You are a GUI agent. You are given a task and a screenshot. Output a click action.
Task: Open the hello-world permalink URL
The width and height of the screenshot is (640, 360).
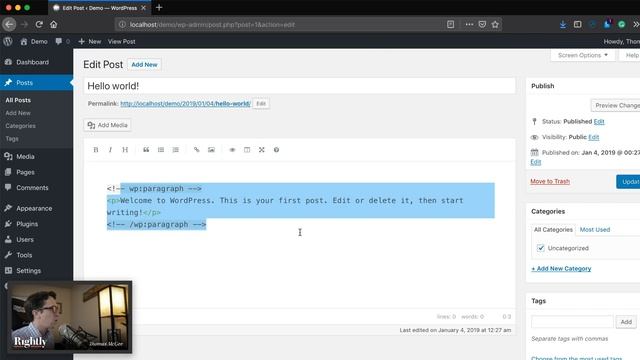(185, 104)
